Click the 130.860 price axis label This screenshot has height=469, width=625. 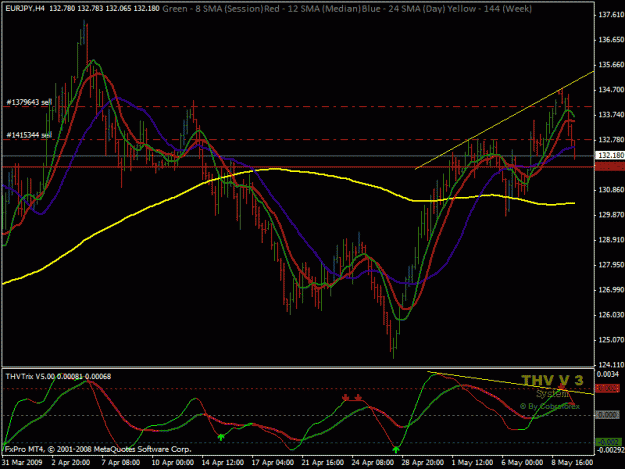tap(611, 190)
